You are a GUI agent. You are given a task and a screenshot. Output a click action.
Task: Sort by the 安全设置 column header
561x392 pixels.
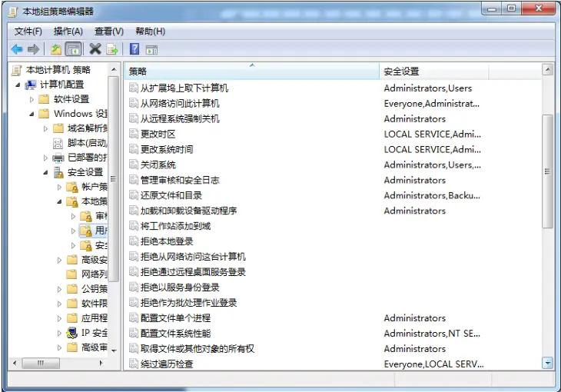(434, 71)
